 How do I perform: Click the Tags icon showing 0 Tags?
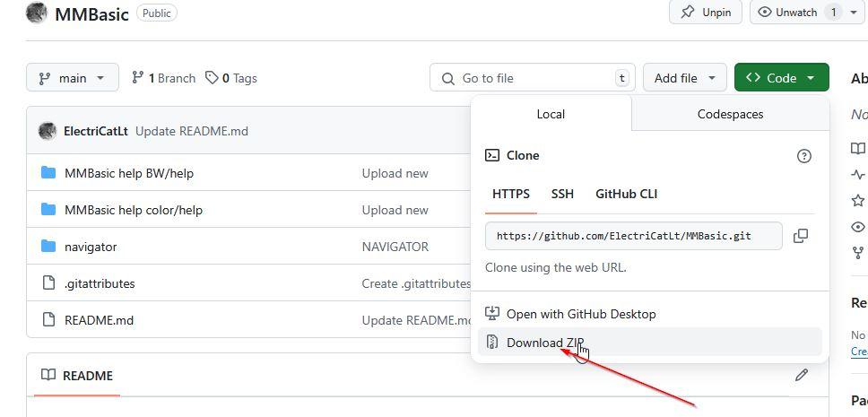tap(212, 78)
